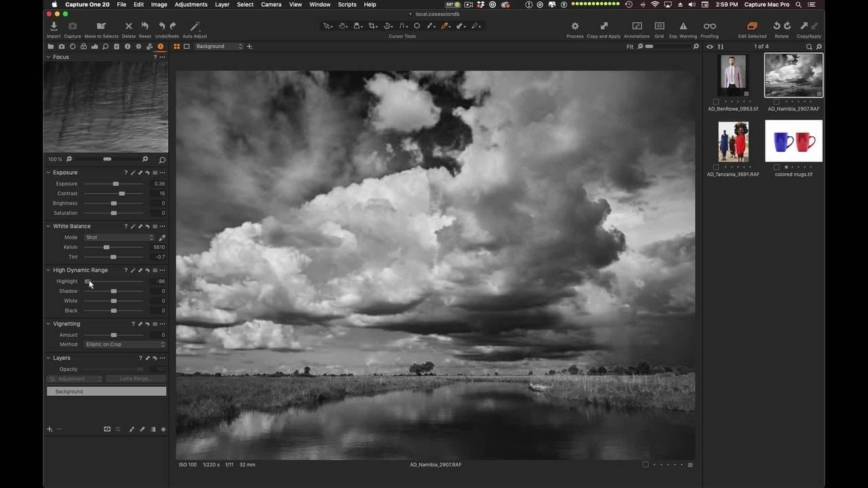Collapse the Exposure panel
The width and height of the screenshot is (868, 488).
(48, 173)
